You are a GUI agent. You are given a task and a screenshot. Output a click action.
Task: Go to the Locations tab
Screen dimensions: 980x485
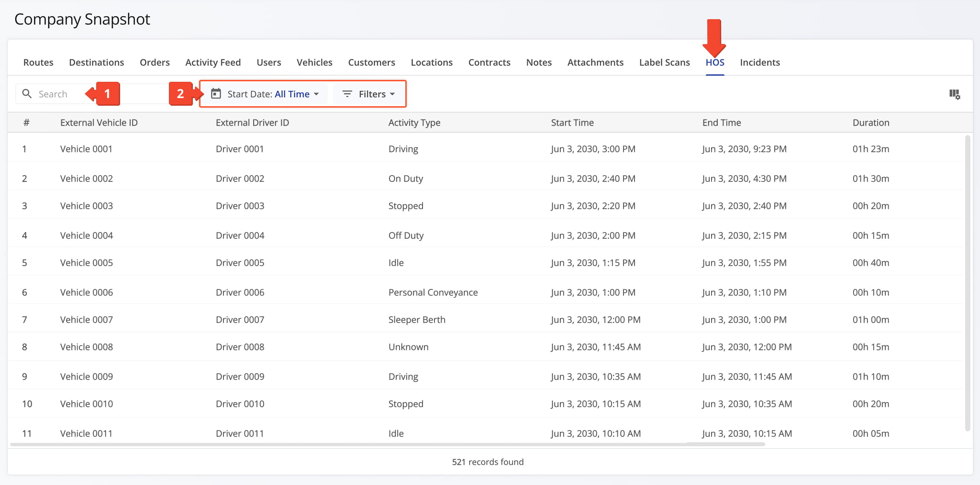(432, 62)
